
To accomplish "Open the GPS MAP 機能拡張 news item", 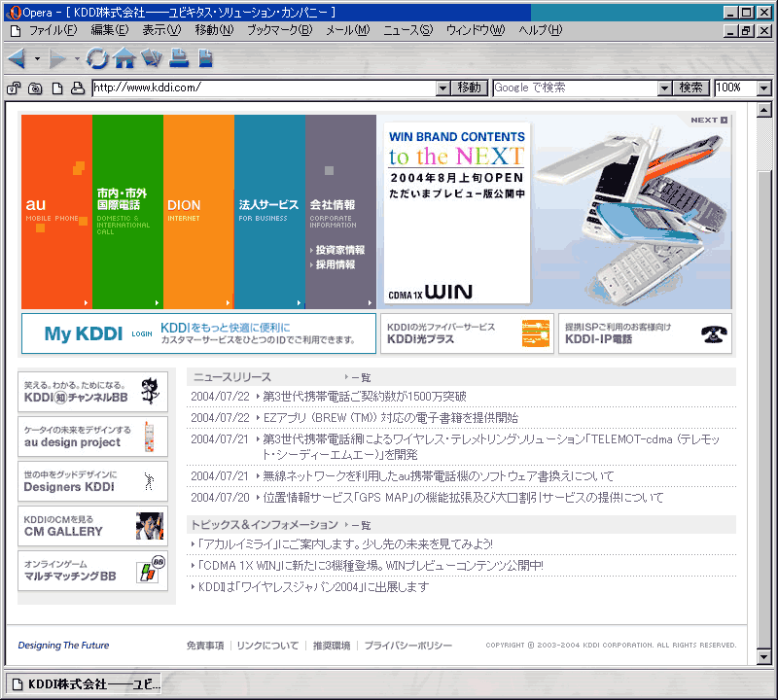I will point(463,498).
